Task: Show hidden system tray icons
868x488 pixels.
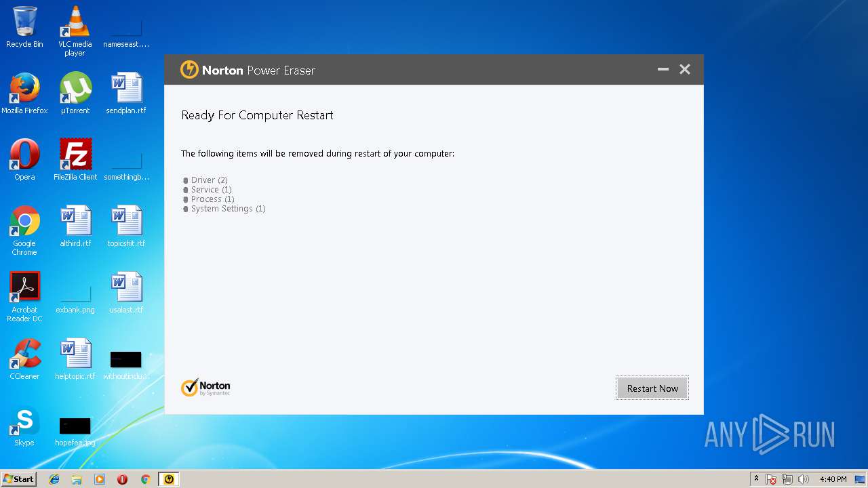Action: pos(756,479)
